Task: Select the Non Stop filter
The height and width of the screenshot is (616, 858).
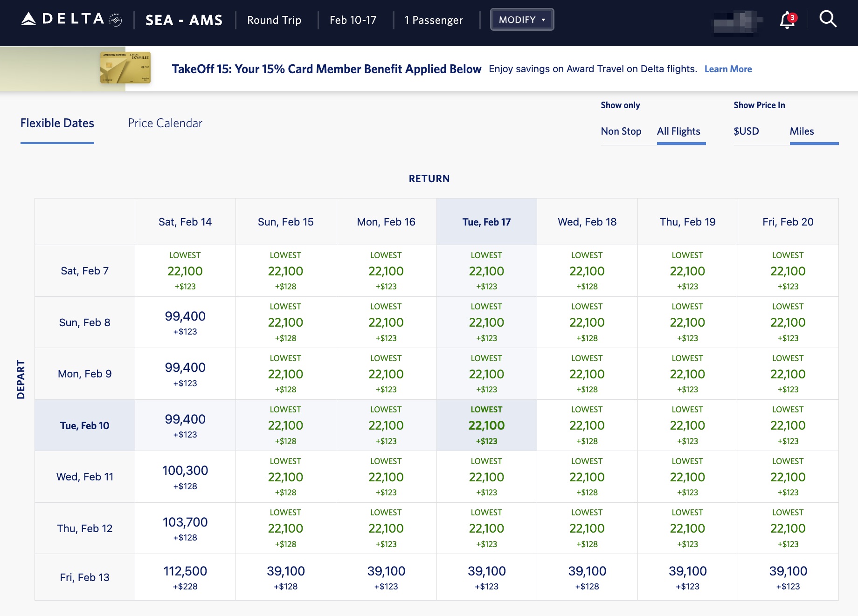Action: pyautogui.click(x=621, y=131)
